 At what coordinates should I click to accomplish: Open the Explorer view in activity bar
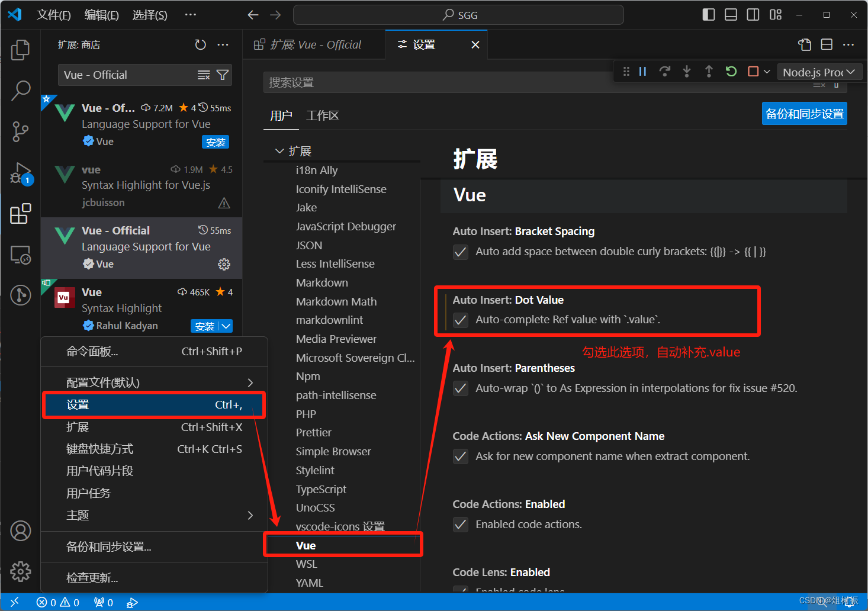[x=21, y=50]
